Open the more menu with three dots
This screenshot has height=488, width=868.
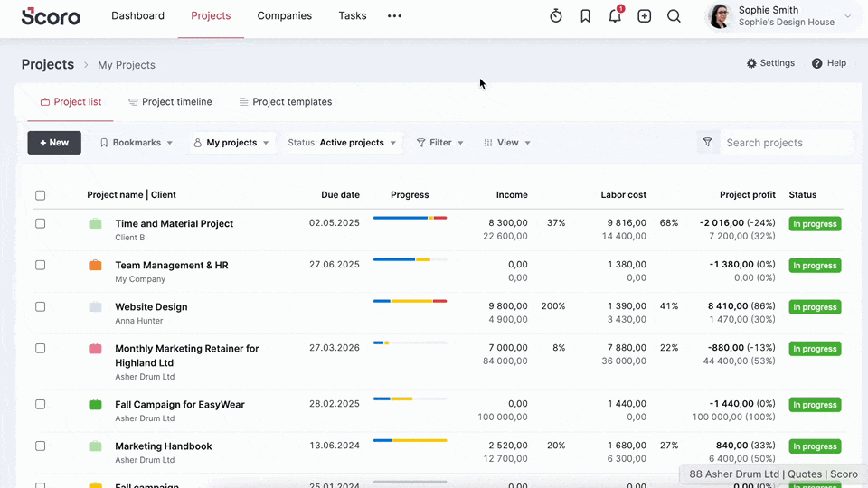tap(394, 16)
